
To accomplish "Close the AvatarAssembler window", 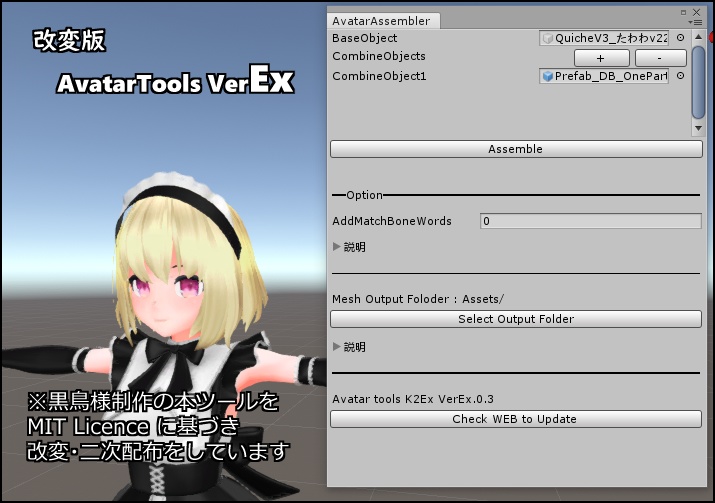I will 697,12.
